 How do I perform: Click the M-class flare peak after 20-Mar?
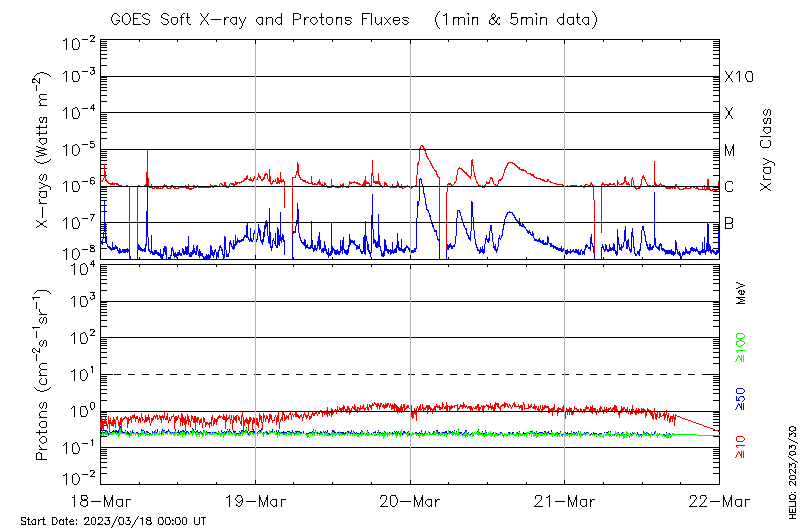click(421, 146)
